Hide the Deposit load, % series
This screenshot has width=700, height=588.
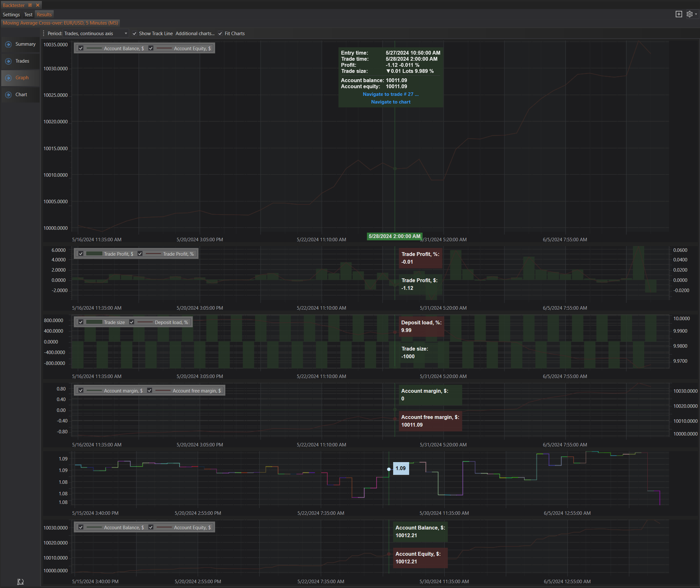point(132,322)
